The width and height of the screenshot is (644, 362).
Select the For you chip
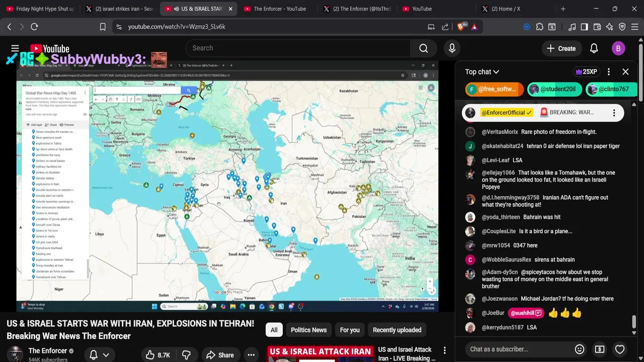(350, 330)
